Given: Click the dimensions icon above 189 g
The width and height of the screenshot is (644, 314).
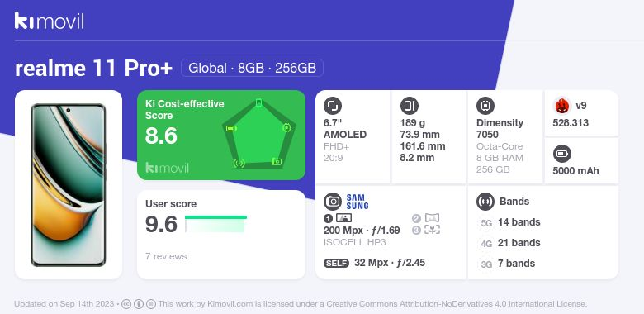Looking at the screenshot, I should coord(409,106).
